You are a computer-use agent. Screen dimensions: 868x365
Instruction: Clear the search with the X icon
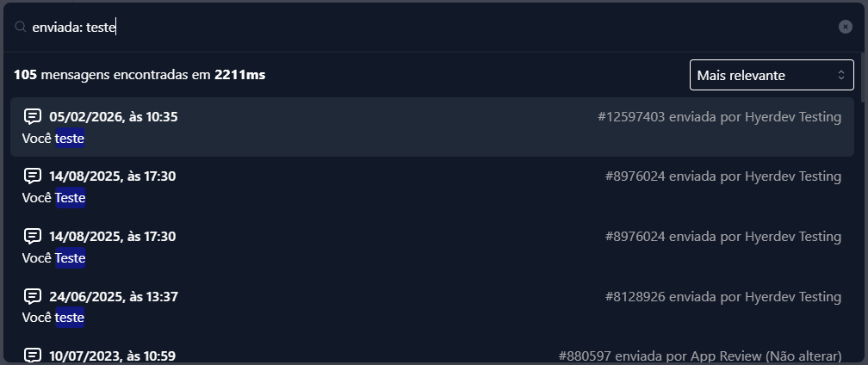846,27
